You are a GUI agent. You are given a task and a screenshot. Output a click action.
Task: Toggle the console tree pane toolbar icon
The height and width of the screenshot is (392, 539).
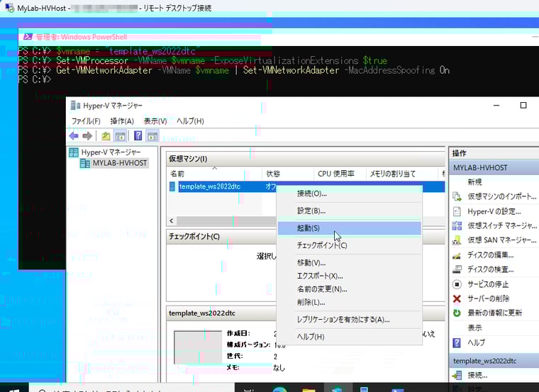tap(121, 136)
